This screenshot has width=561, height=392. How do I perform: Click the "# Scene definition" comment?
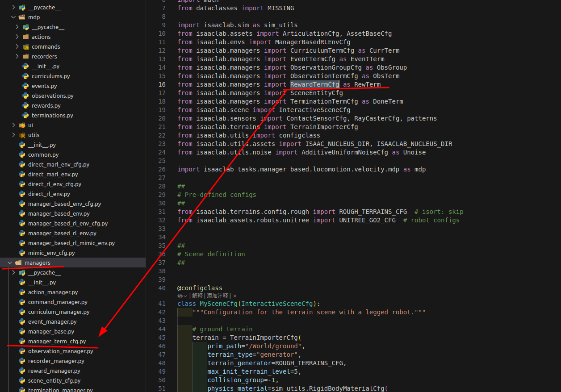point(211,254)
